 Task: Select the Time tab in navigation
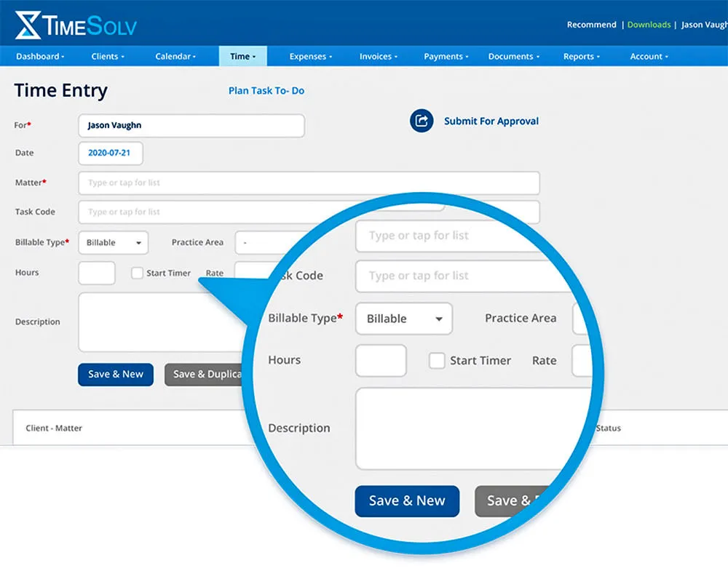tap(243, 56)
